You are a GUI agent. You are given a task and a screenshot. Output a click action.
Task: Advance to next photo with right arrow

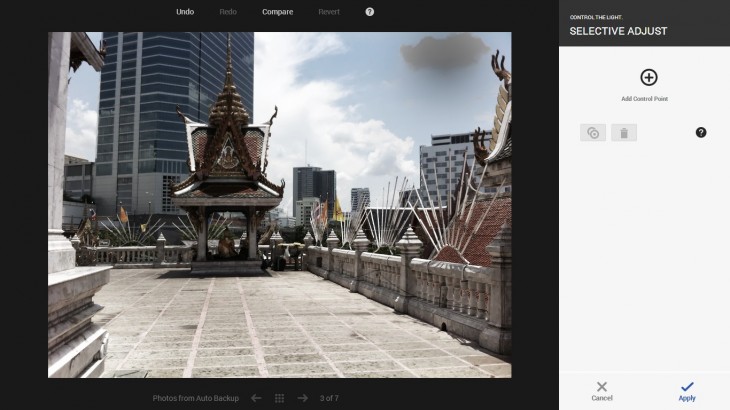coord(302,398)
